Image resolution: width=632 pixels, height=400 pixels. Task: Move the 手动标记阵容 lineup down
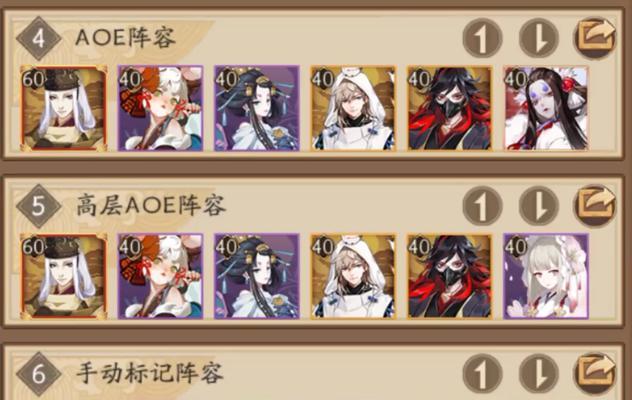(x=539, y=375)
